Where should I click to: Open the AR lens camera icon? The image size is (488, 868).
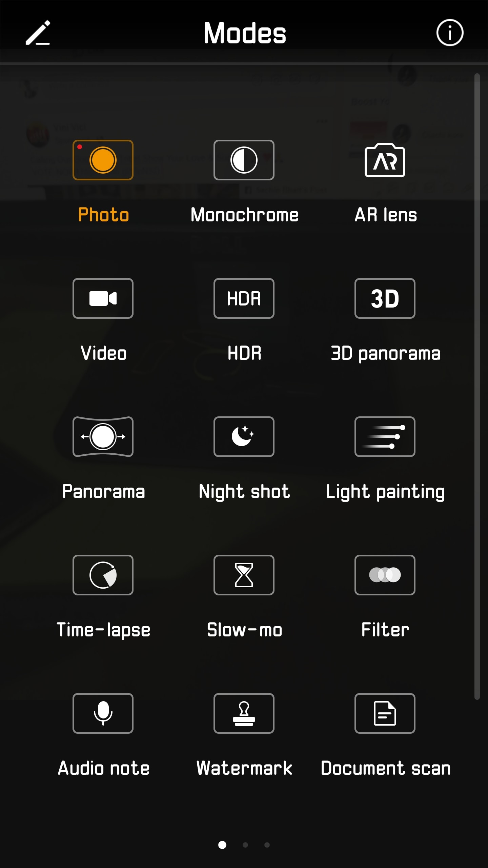tap(385, 160)
